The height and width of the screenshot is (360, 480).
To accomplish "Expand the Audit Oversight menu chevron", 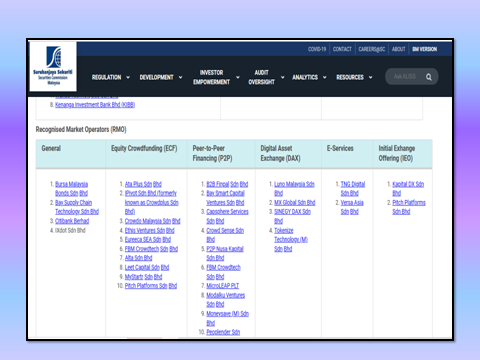I will [283, 77].
